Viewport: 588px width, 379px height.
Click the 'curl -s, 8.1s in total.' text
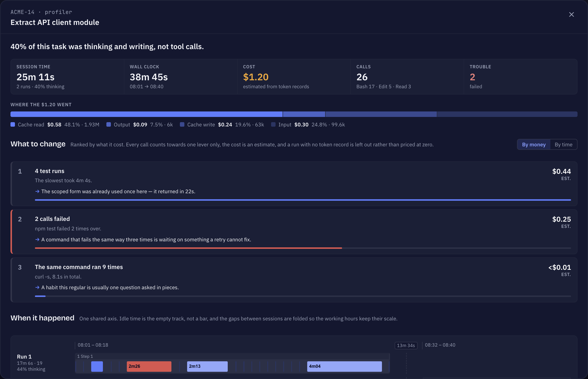[58, 277]
